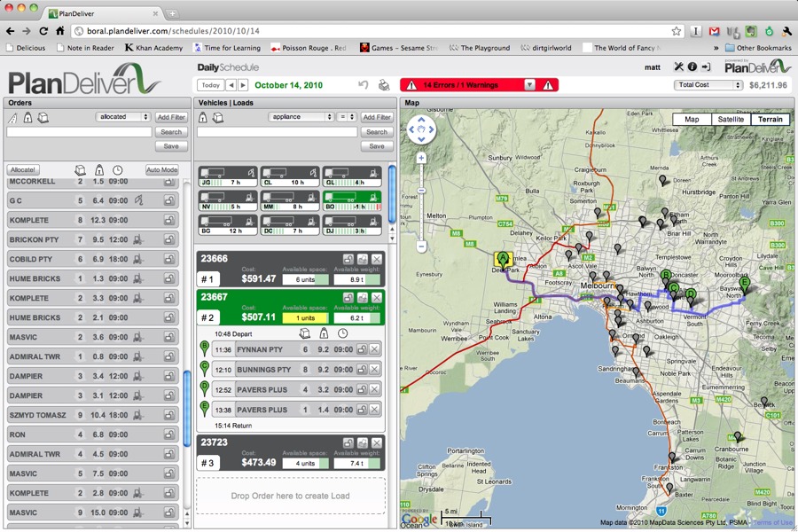Viewport: 798px width, 532px height.
Task: Click the Orders search input field
Action: tap(80, 132)
